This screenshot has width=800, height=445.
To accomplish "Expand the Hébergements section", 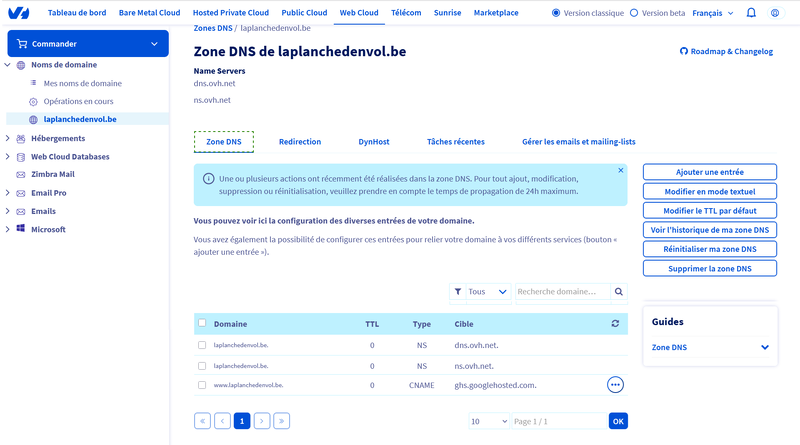I will (x=7, y=138).
